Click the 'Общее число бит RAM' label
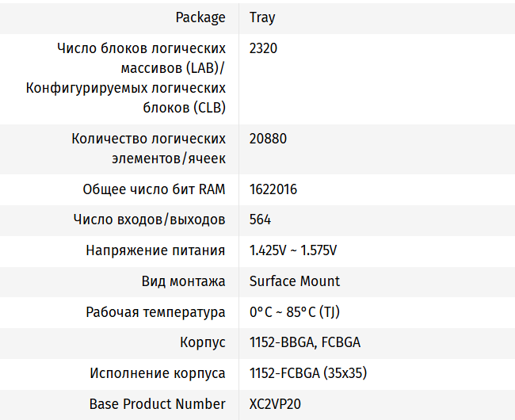 tap(154, 189)
